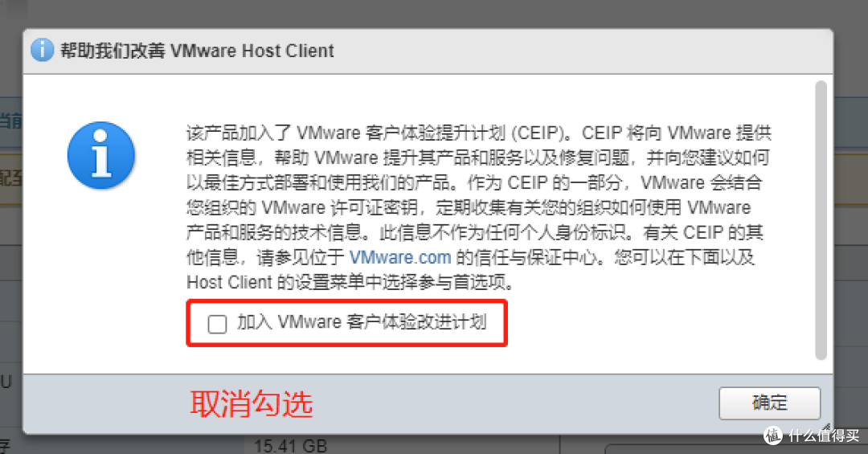
Task: Click empty area of the dialog footer bar
Action: 515,403
